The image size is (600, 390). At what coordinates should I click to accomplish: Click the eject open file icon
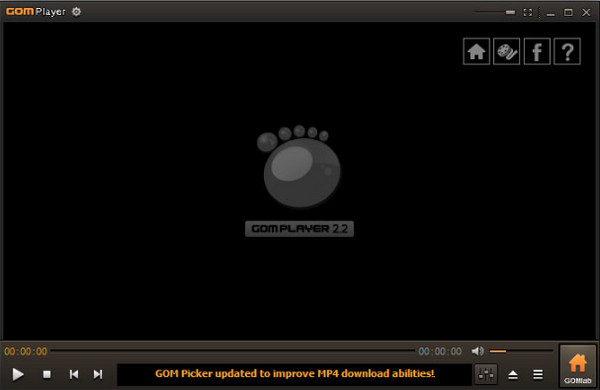513,375
